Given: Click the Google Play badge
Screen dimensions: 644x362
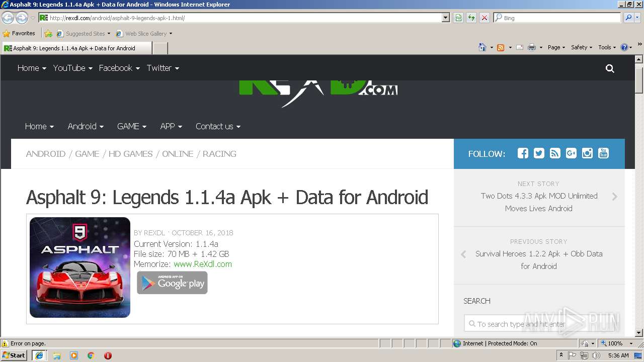Looking at the screenshot, I should click(172, 283).
